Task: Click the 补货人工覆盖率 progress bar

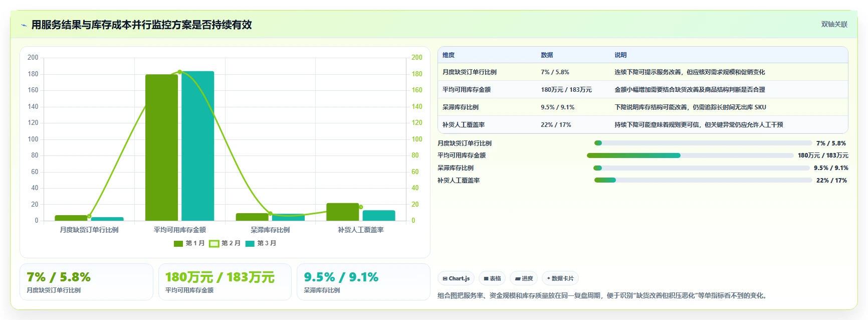Action: [x=703, y=180]
